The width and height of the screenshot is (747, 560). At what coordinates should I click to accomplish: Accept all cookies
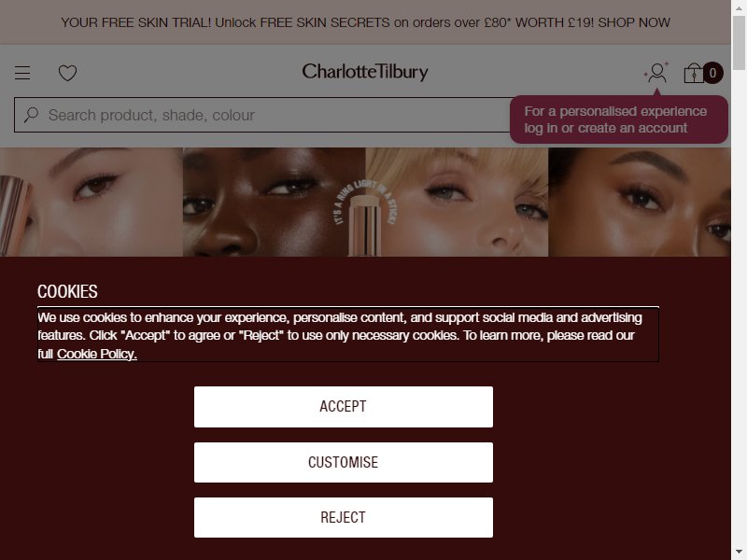click(344, 407)
